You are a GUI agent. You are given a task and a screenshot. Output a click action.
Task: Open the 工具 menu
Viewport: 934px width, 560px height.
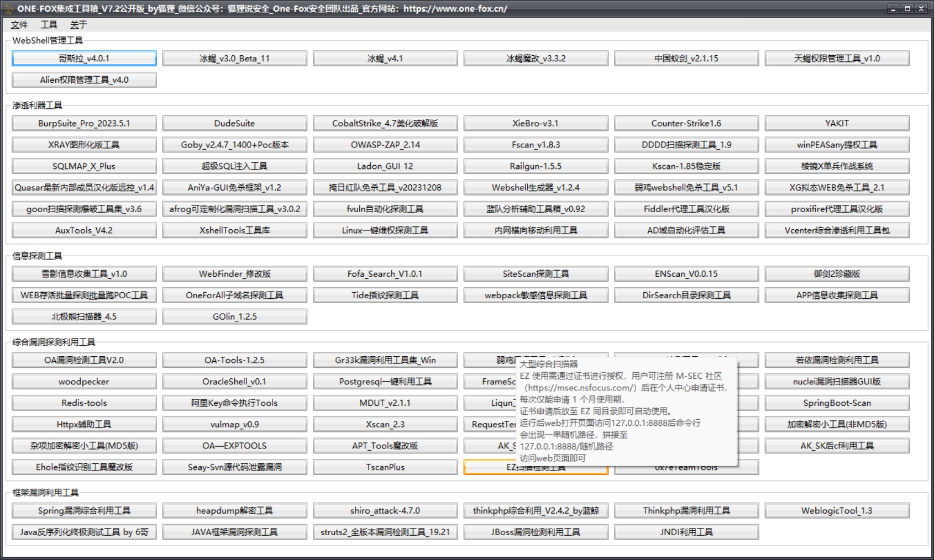coord(49,25)
